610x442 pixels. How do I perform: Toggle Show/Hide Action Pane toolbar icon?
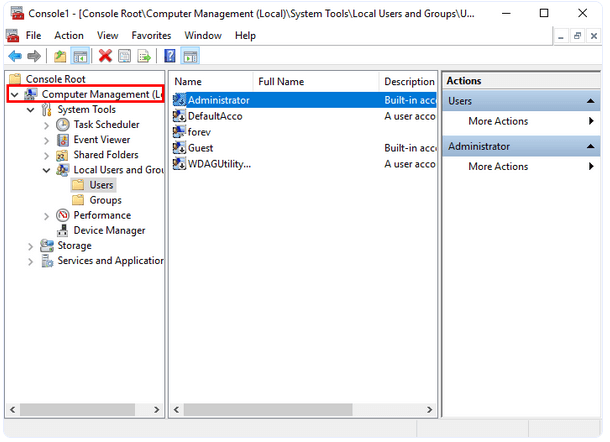pos(190,56)
